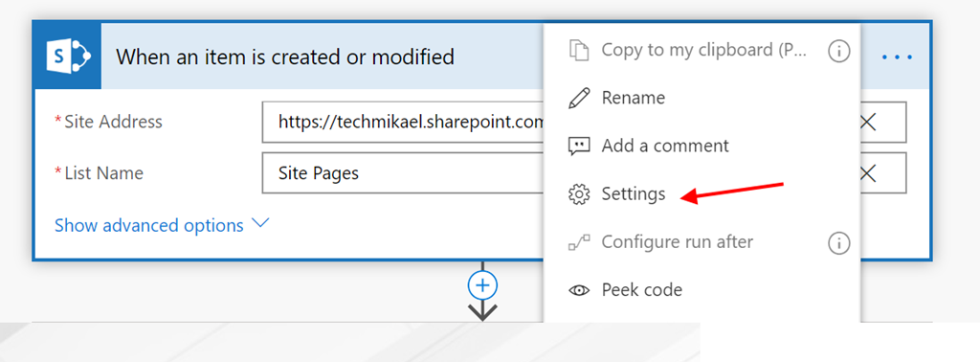Viewport: 980px width, 362px height.
Task: Click the Settings gear icon
Action: click(x=579, y=194)
